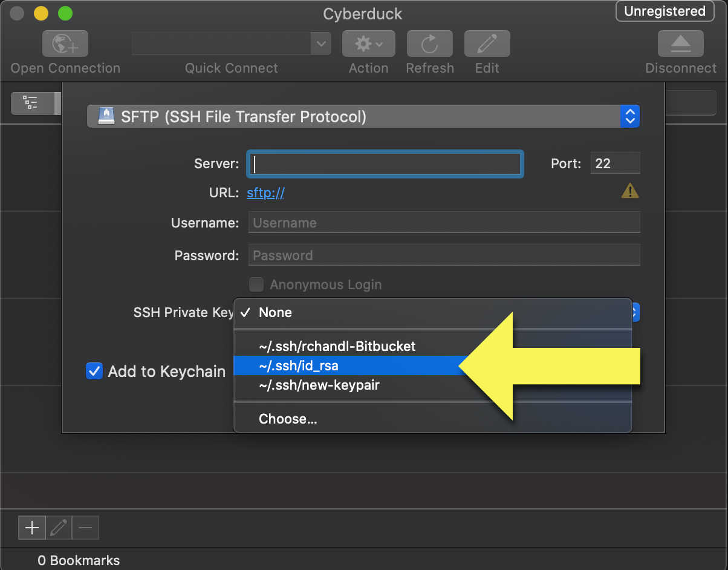Click the Port number field
This screenshot has height=570, width=728.
coord(615,163)
